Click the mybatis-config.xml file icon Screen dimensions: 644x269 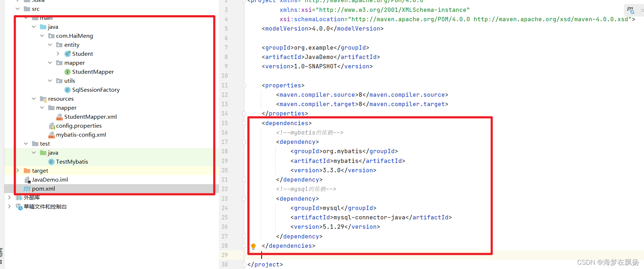tap(51, 135)
